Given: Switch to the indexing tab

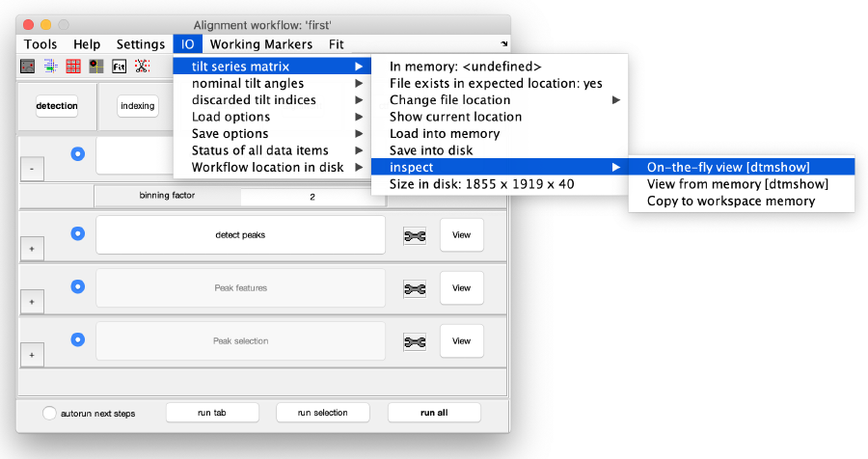Looking at the screenshot, I should pos(138,106).
